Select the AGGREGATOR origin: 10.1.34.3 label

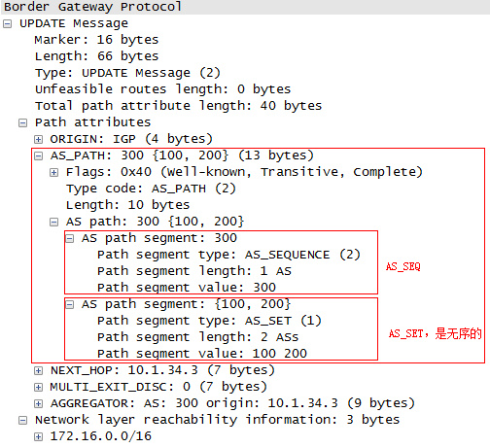pyautogui.click(x=232, y=403)
